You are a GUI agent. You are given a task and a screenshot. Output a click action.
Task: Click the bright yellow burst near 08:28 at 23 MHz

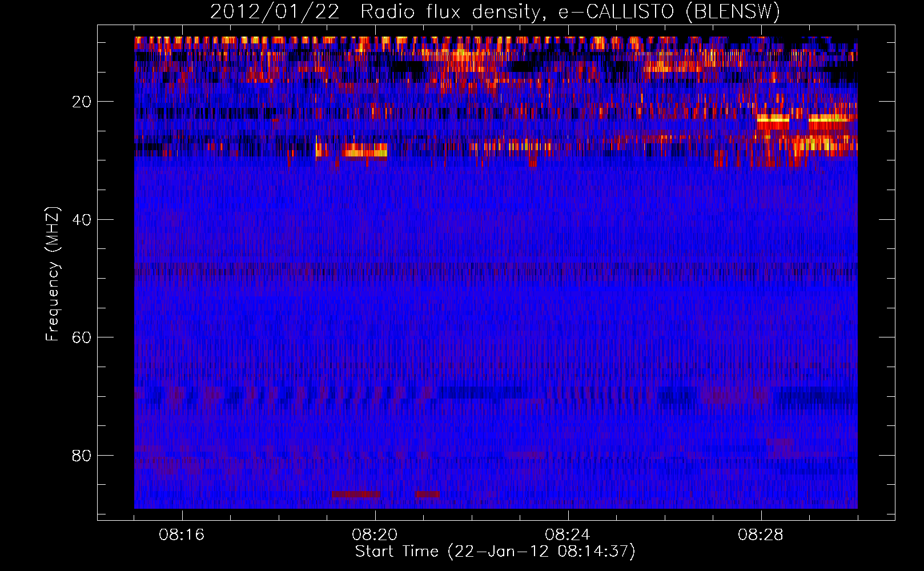click(773, 119)
